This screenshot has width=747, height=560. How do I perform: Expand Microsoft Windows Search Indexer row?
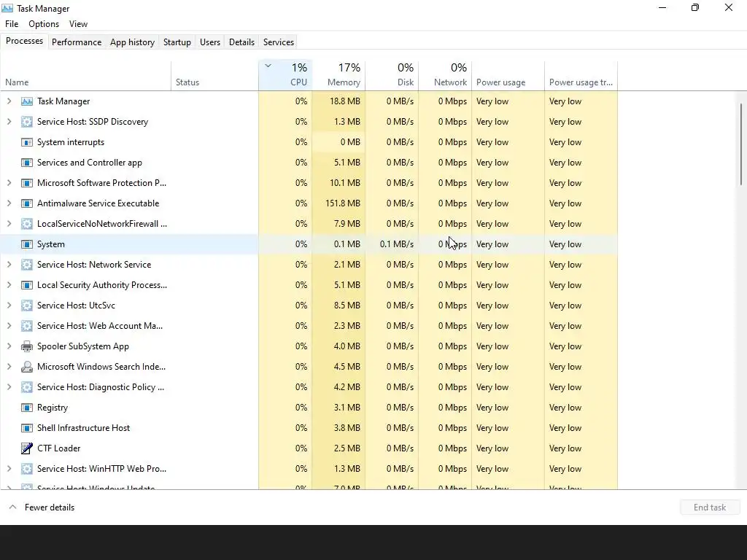(x=9, y=367)
